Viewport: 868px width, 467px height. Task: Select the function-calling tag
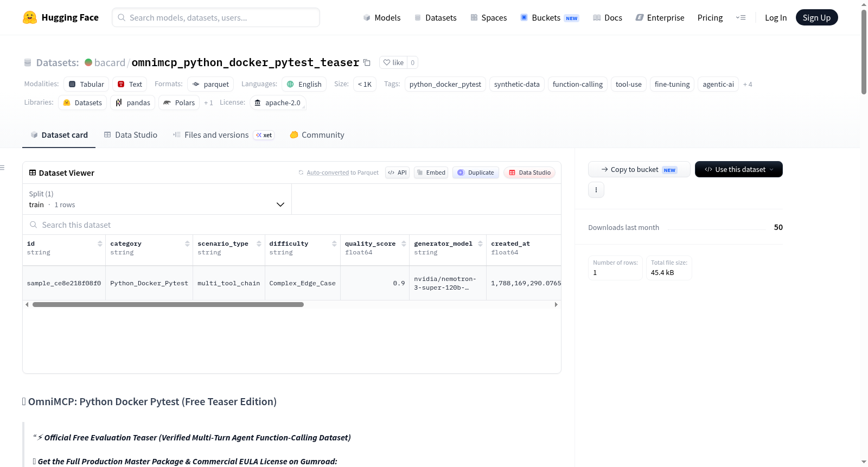point(578,84)
